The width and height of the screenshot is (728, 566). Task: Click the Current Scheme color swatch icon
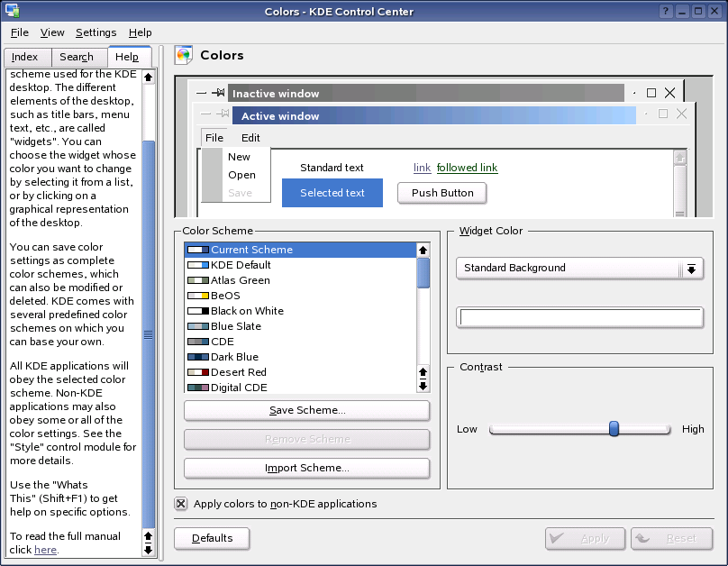pos(198,250)
